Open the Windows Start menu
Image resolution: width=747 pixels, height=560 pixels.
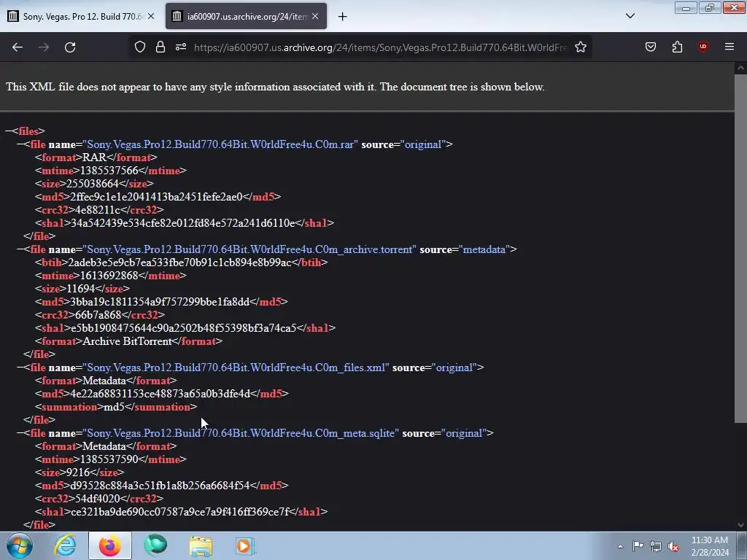(20, 545)
